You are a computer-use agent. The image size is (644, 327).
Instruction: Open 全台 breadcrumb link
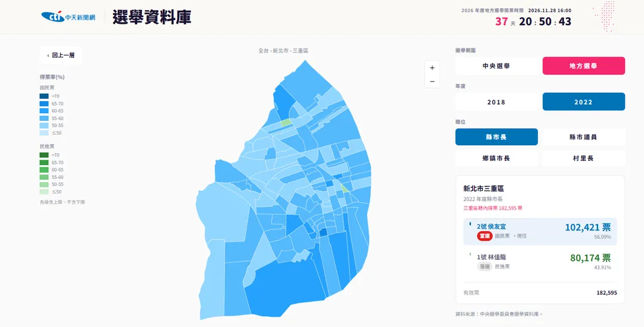264,51
